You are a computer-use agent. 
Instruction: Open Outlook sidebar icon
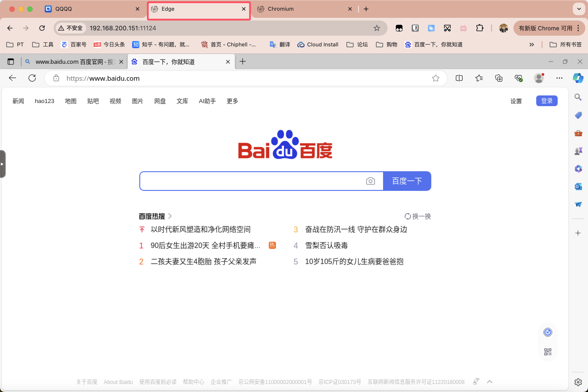[x=578, y=186]
